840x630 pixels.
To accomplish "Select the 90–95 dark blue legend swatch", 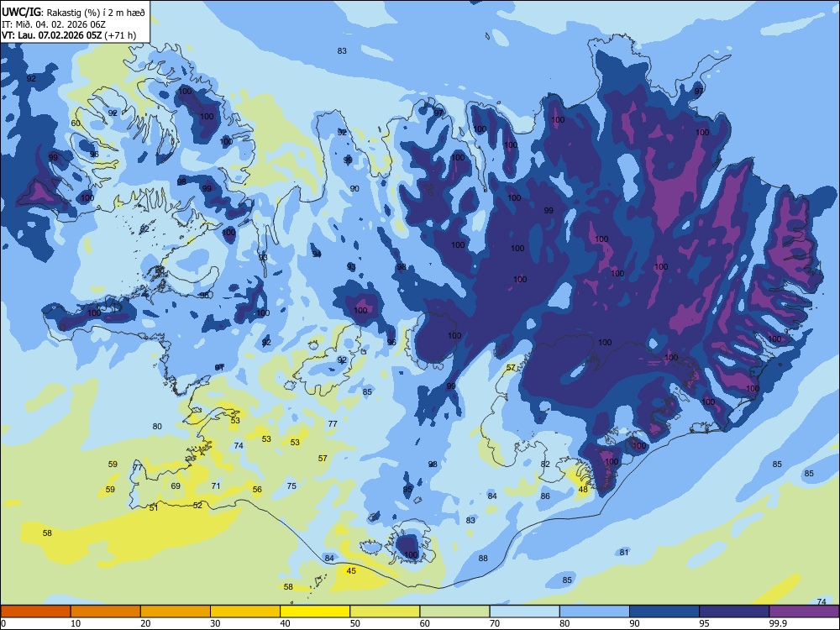I will (x=664, y=612).
